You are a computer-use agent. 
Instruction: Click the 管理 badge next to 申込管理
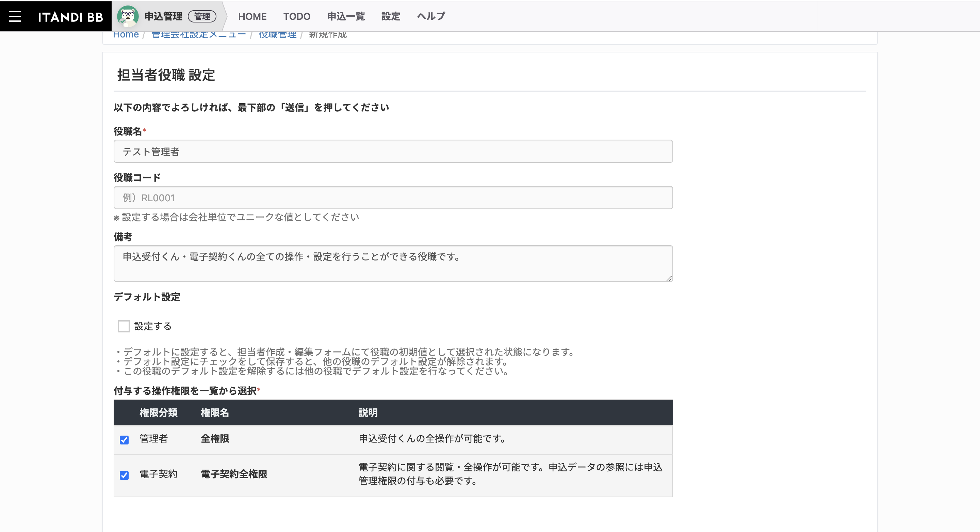coord(202,16)
